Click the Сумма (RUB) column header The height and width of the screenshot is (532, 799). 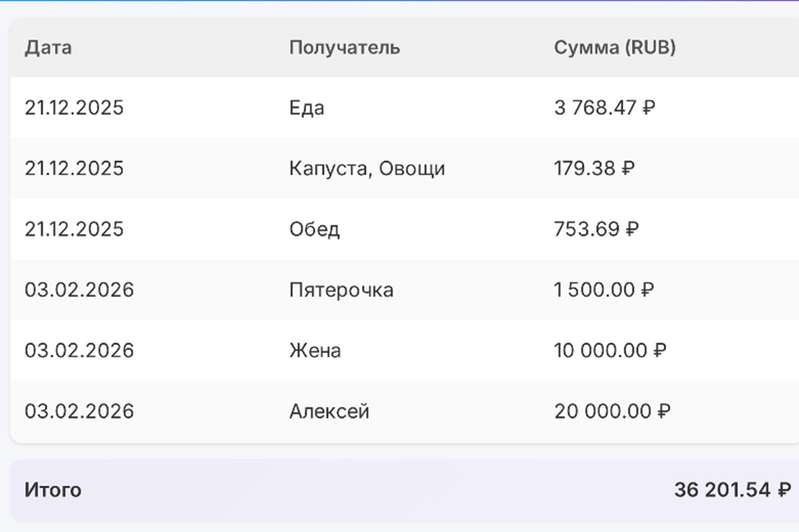point(615,48)
